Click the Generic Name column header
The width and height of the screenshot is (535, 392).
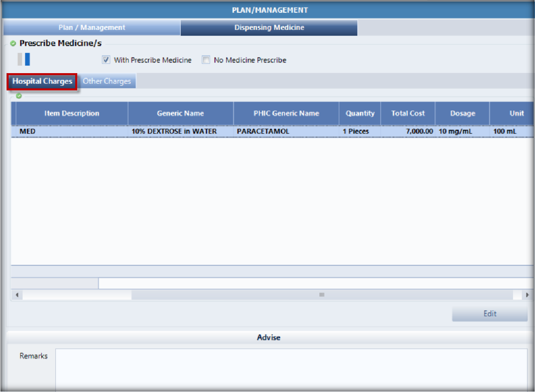(x=180, y=113)
